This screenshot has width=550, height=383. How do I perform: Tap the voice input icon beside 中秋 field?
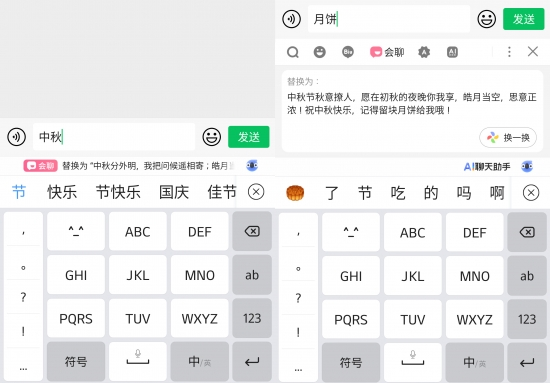point(16,137)
